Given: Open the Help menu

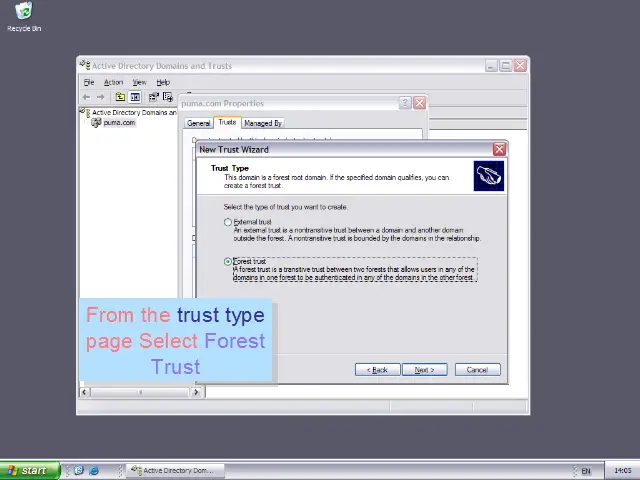Looking at the screenshot, I should pos(163,82).
